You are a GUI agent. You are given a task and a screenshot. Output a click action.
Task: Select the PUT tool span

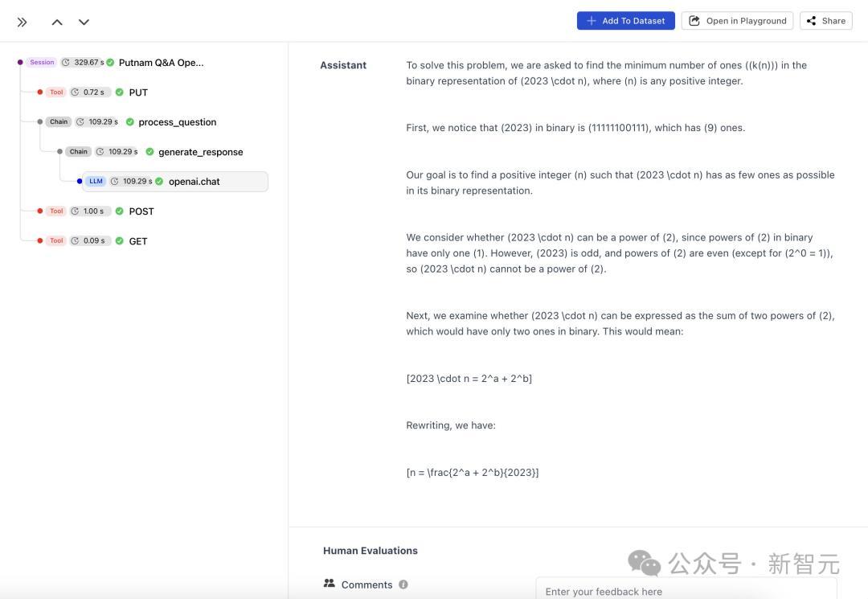point(138,92)
